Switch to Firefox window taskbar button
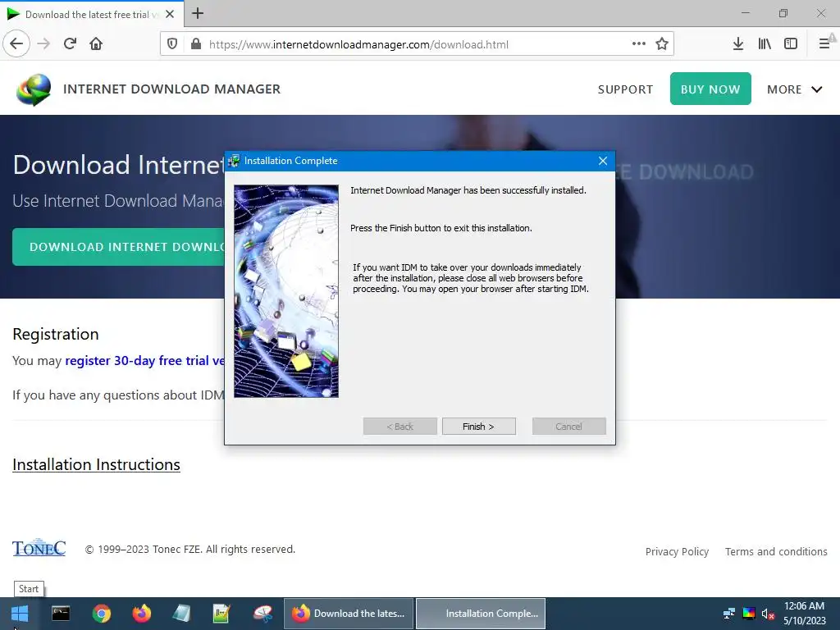Image resolution: width=840 pixels, height=630 pixels. [348, 614]
